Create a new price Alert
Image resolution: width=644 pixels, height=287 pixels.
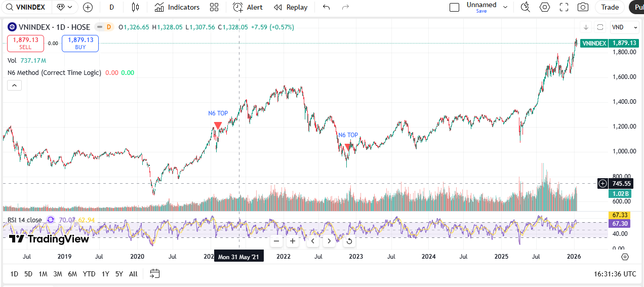tap(248, 7)
